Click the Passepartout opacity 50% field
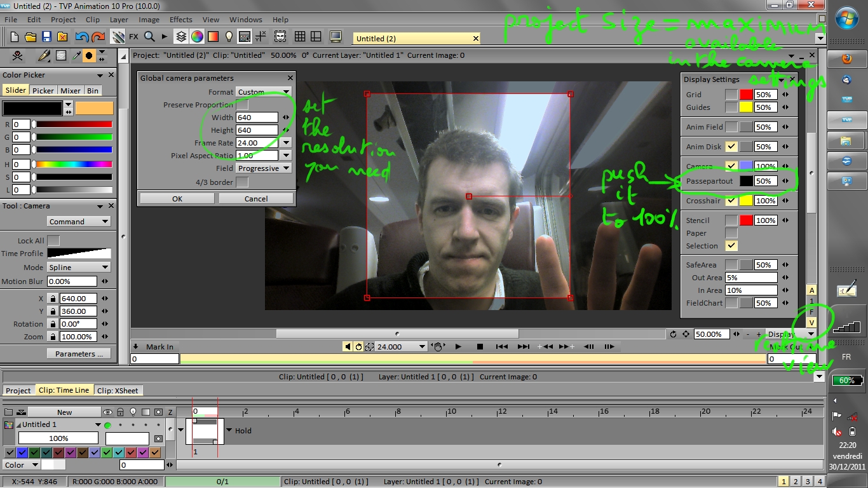This screenshot has height=488, width=868. pos(766,181)
